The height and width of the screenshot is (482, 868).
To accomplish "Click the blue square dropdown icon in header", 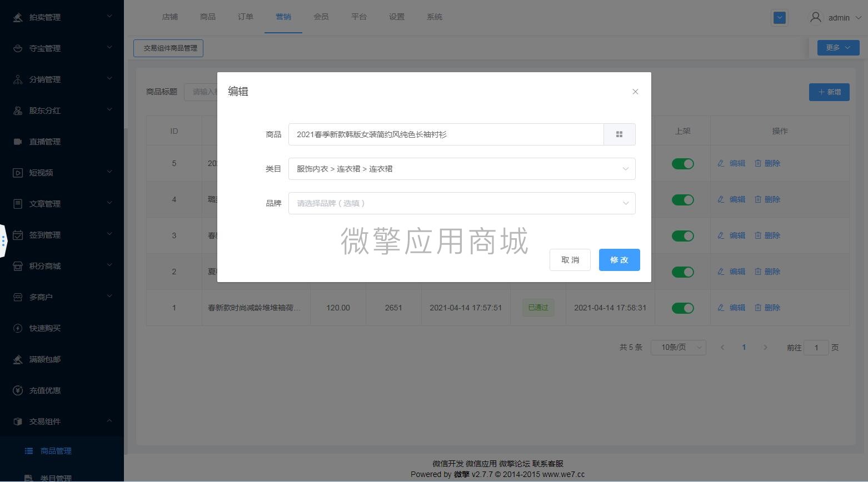I will 780,18.
